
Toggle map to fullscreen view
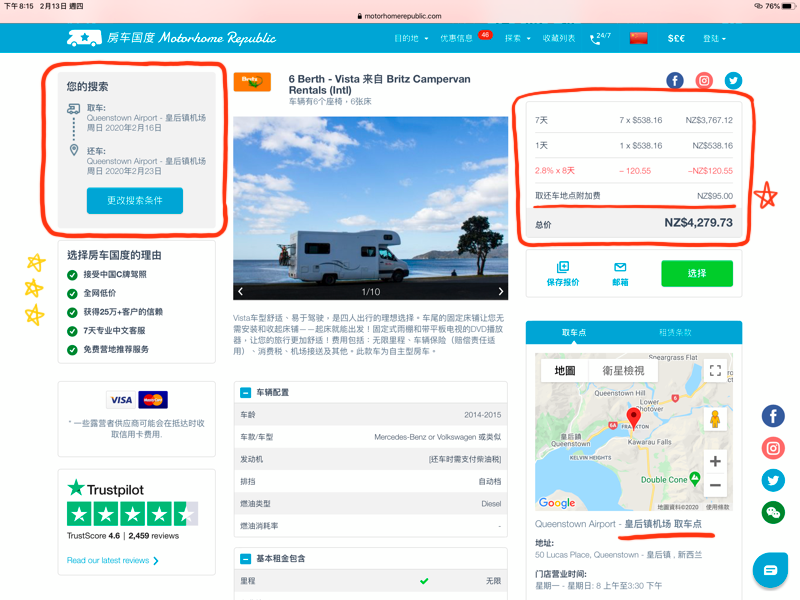click(x=715, y=370)
